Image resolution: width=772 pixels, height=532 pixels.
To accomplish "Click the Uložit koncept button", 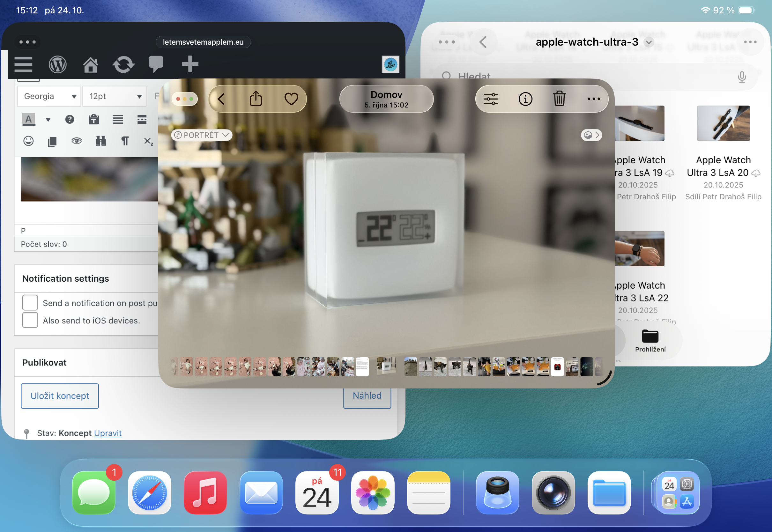I will [60, 396].
